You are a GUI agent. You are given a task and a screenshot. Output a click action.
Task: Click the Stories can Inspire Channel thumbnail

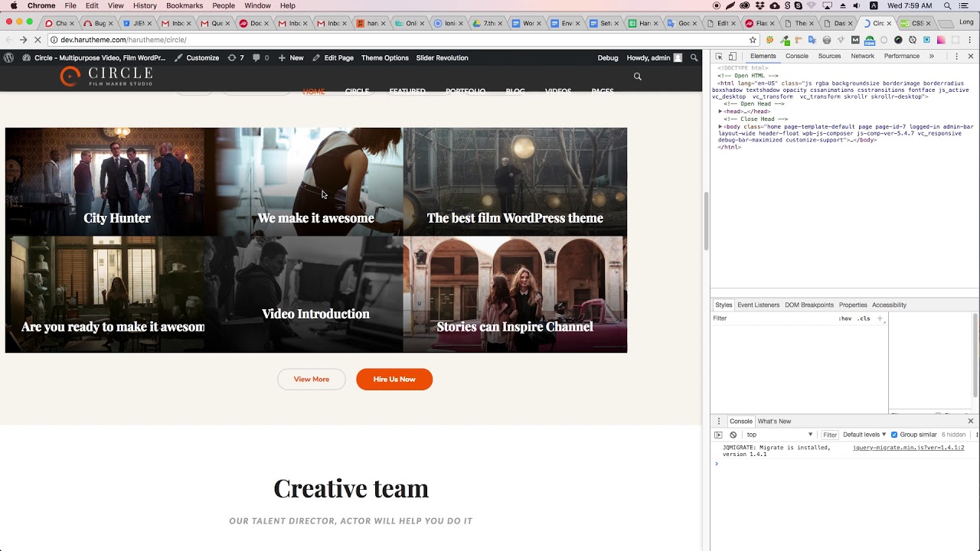[514, 295]
